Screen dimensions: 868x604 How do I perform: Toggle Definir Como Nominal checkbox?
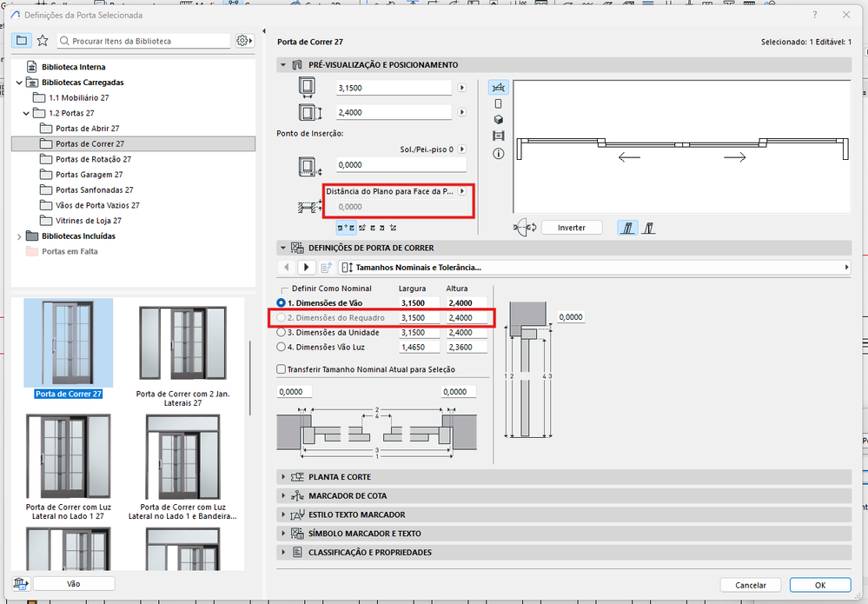(x=284, y=289)
